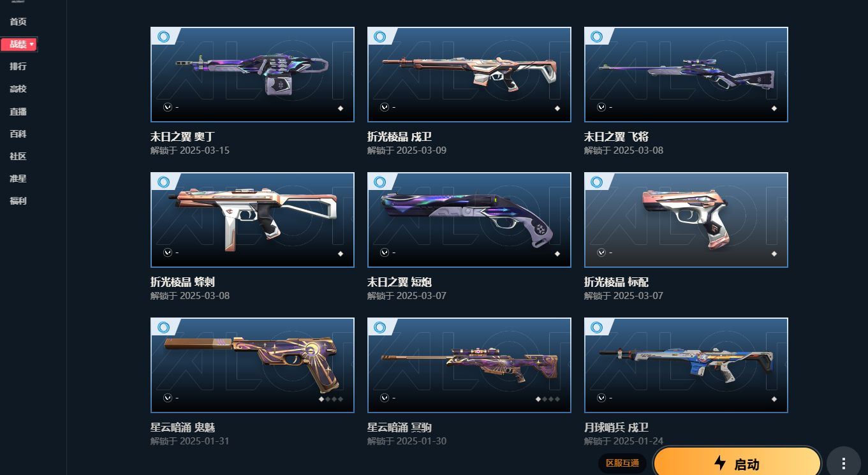Open the 首页 sidebar menu item

18,22
